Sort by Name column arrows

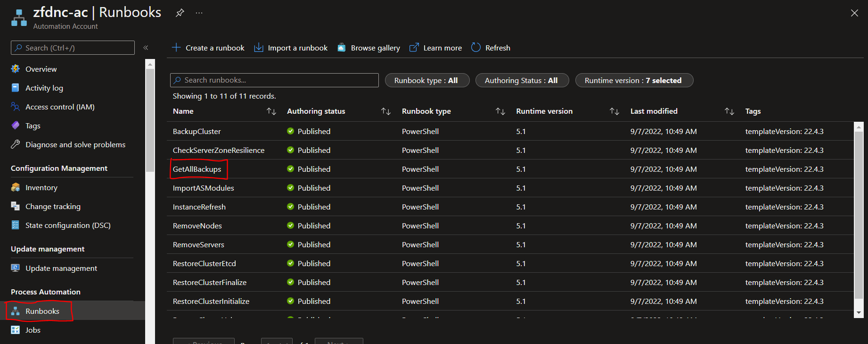point(271,111)
